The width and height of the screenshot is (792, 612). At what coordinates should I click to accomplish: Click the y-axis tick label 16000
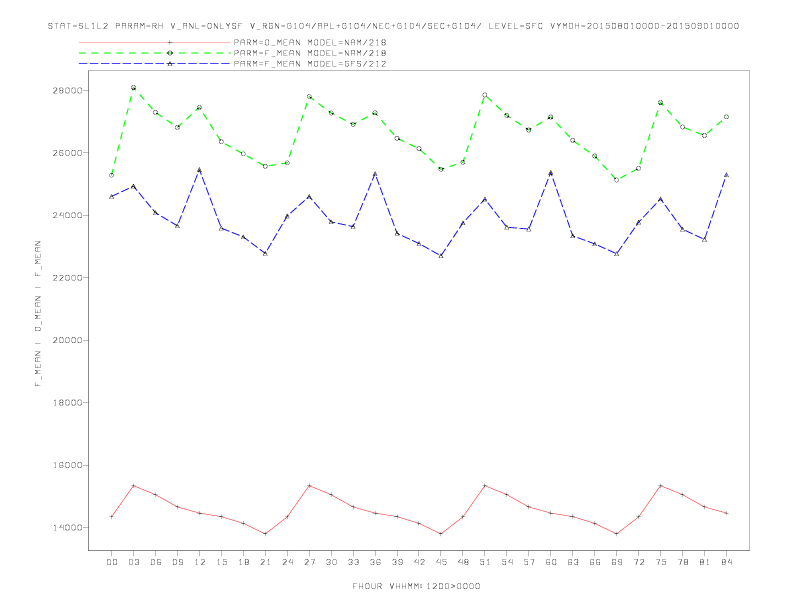(x=67, y=466)
